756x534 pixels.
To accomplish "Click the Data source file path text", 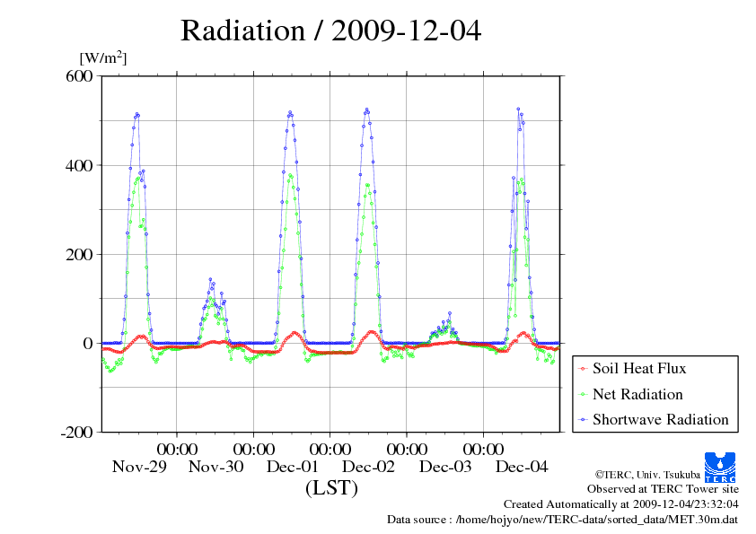I will 562,520.
